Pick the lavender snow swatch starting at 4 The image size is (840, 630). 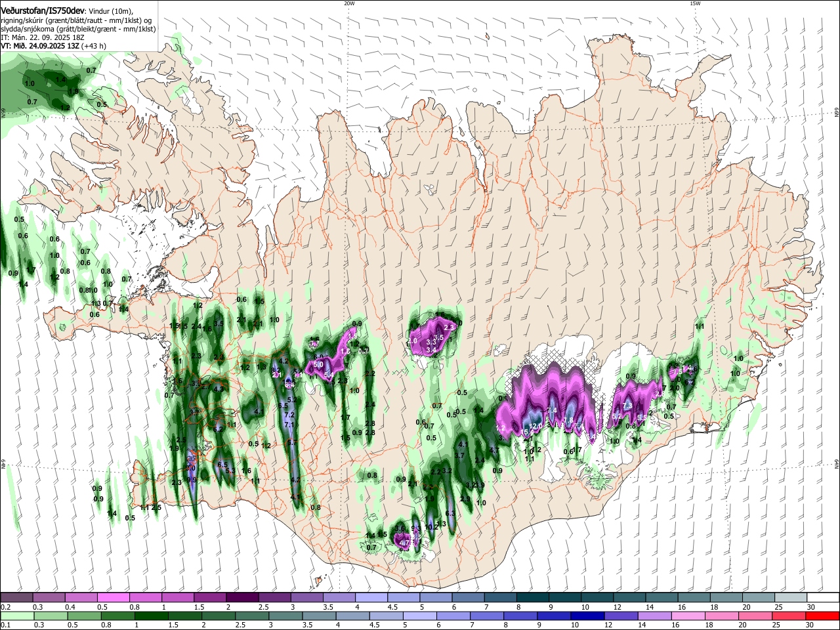pos(370,598)
